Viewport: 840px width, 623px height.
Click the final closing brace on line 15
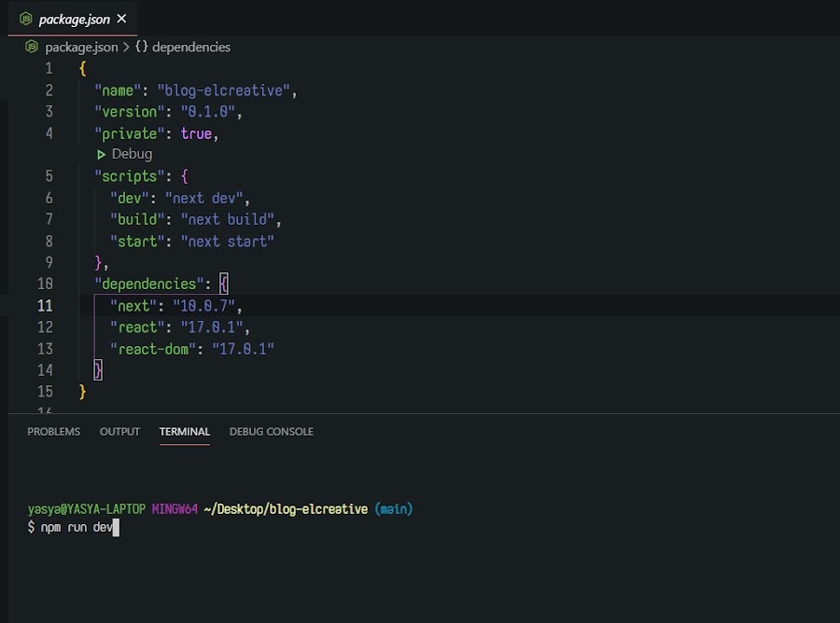point(82,392)
